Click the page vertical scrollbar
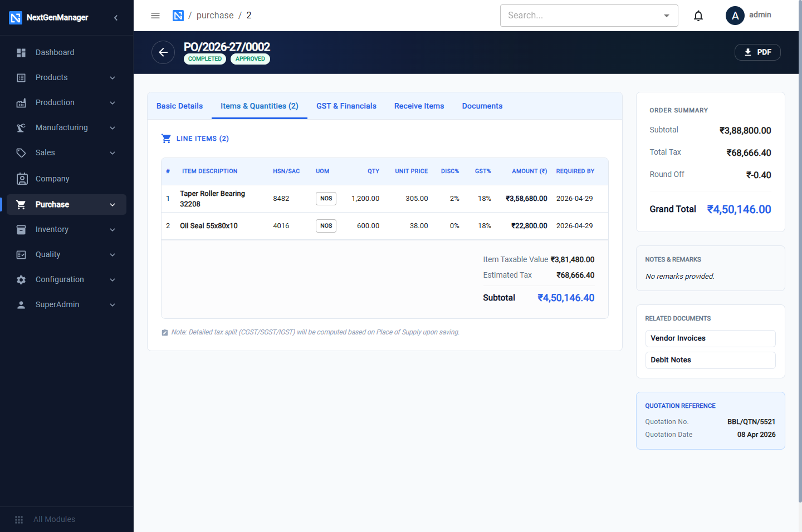 click(x=800, y=250)
